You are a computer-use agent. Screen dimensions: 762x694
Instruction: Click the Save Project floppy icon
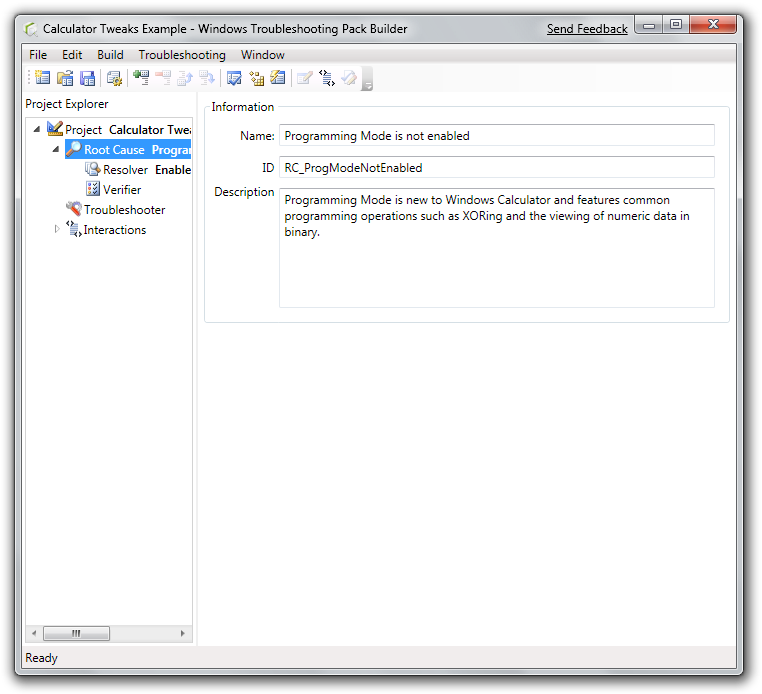(87, 78)
